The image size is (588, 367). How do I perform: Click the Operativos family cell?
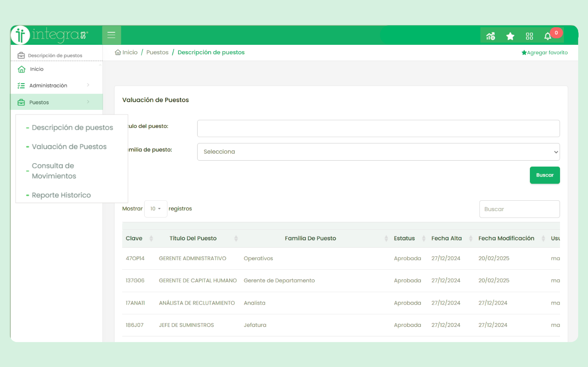258,258
